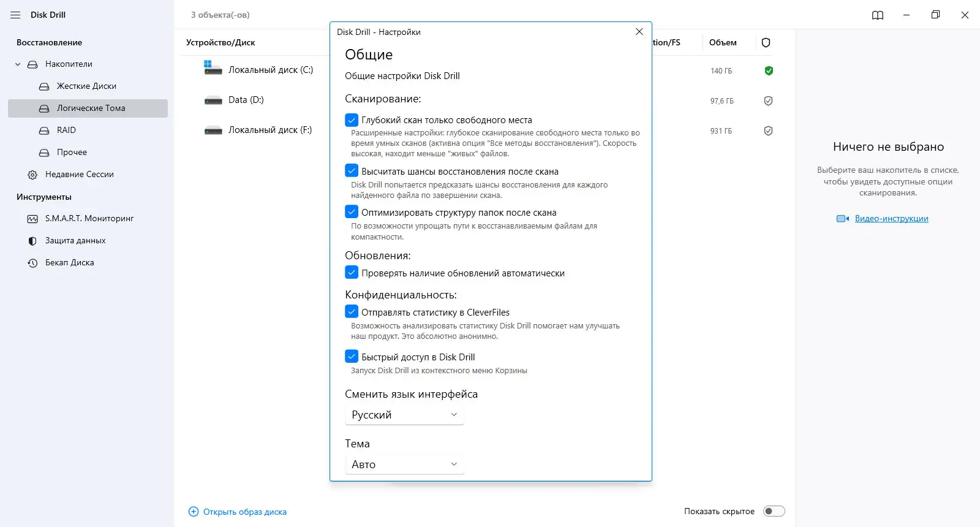Click the protection shield icon in 931 ГБ row

768,131
